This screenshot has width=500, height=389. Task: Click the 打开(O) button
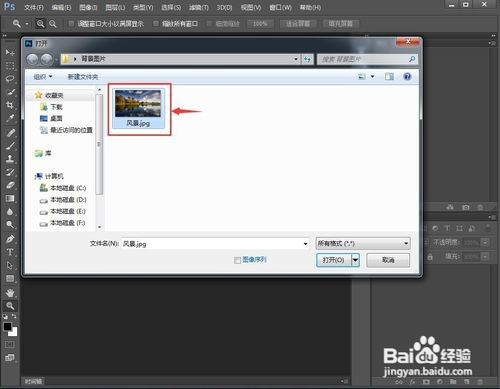tap(334, 260)
